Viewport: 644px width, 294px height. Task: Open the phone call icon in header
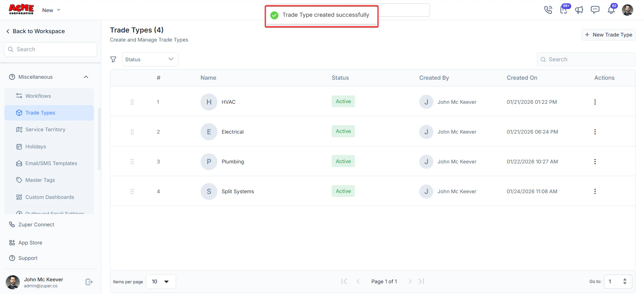tap(548, 10)
